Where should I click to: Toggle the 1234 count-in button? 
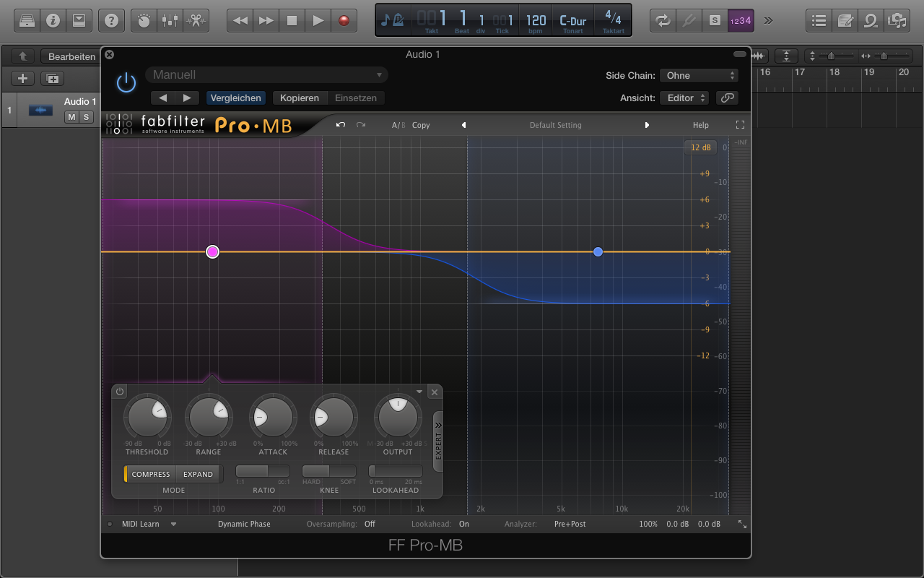tap(741, 21)
